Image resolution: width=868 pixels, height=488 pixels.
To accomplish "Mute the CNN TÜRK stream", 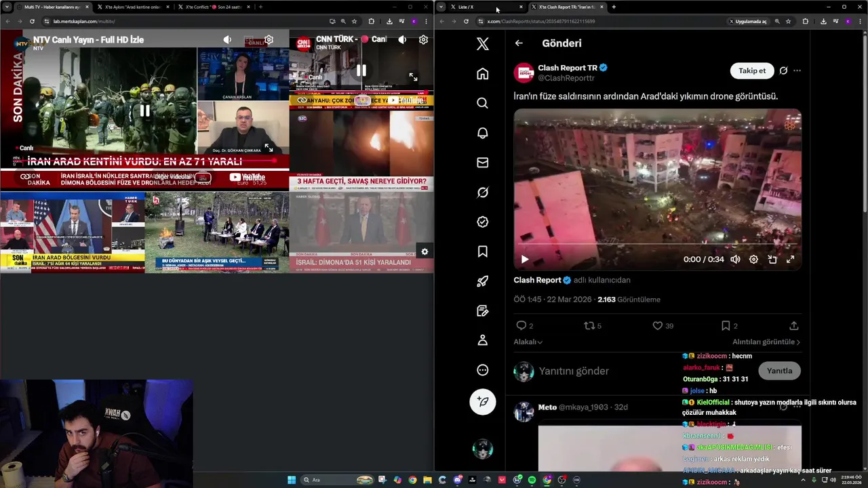I will [x=402, y=40].
